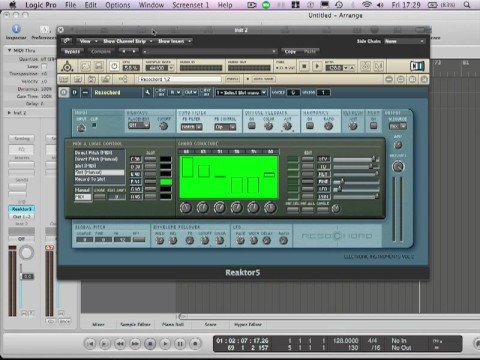This screenshot has width=480, height=360.
Task: Select Direct Pitch (MIDI) in the list
Action: [94, 153]
